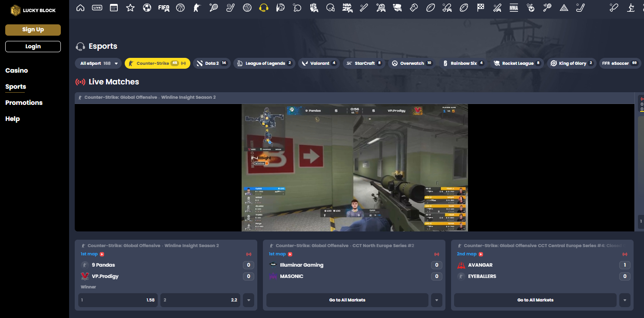Select the basketball sport icon
644x318 pixels.
[x=180, y=7]
